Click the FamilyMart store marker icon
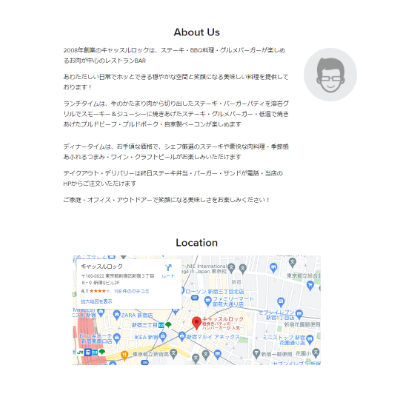400x400 pixels. point(208,302)
